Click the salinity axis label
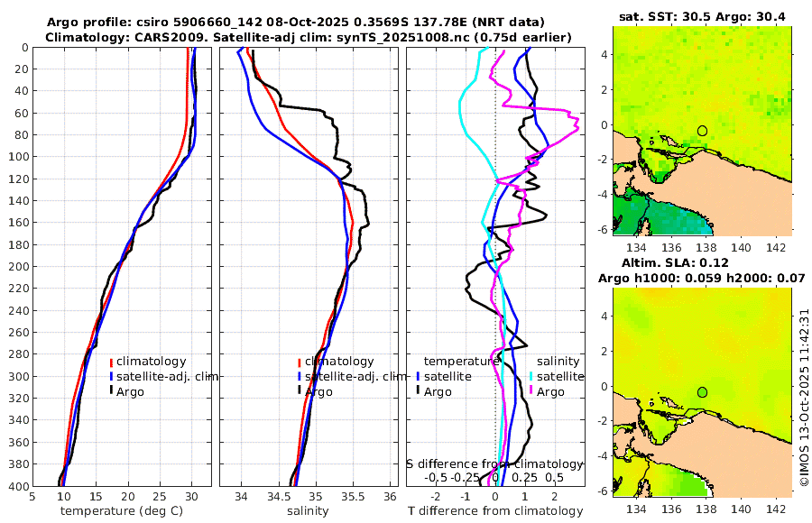This screenshot has height=523, width=812. [x=308, y=511]
